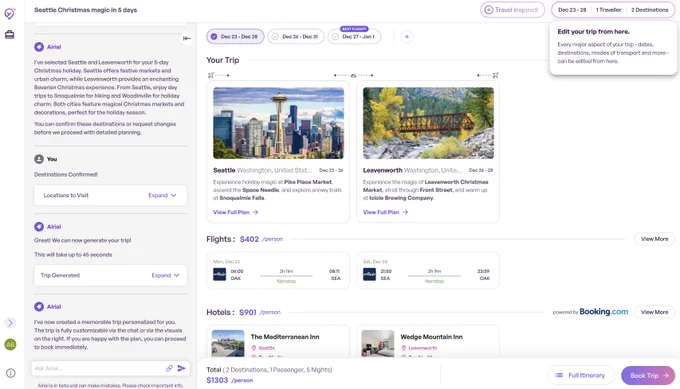This screenshot has width=680, height=389.
Task: View full plan for Leavenworth
Action: coord(385,212)
